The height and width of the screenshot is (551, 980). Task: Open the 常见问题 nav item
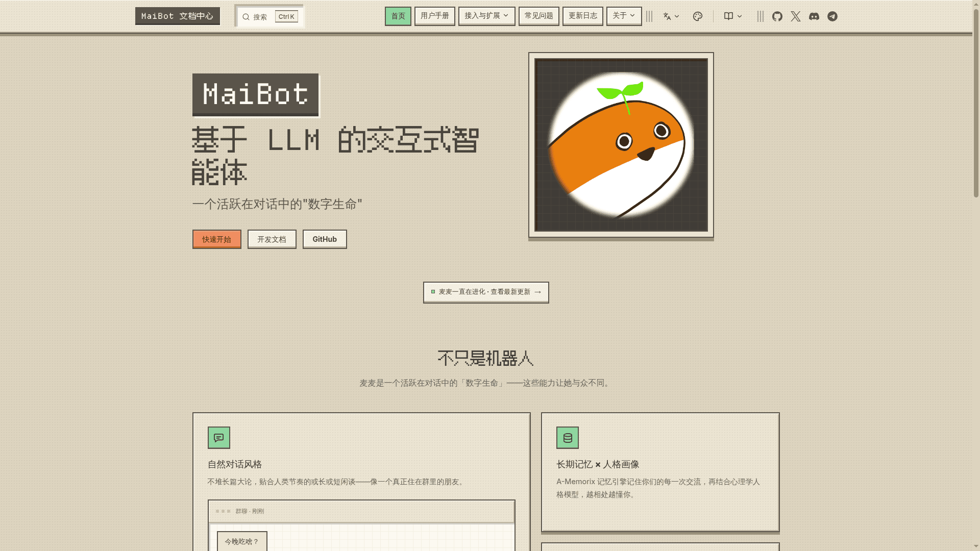(x=539, y=16)
